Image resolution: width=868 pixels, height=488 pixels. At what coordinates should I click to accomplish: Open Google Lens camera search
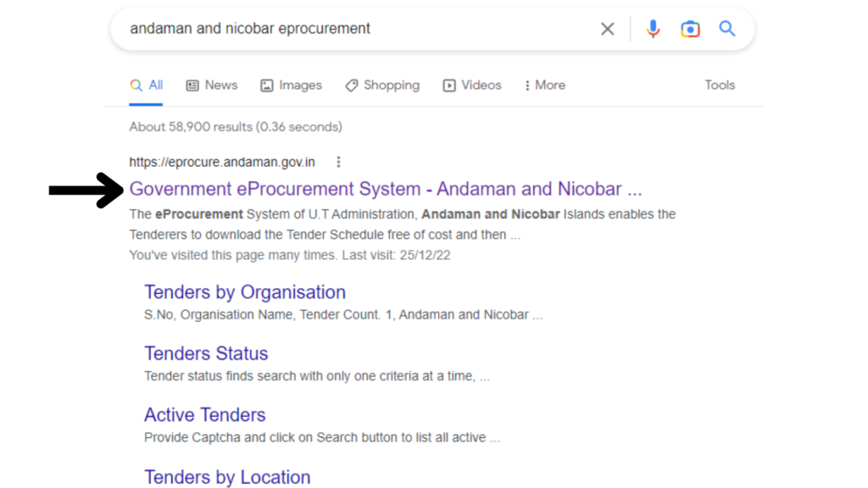point(690,29)
